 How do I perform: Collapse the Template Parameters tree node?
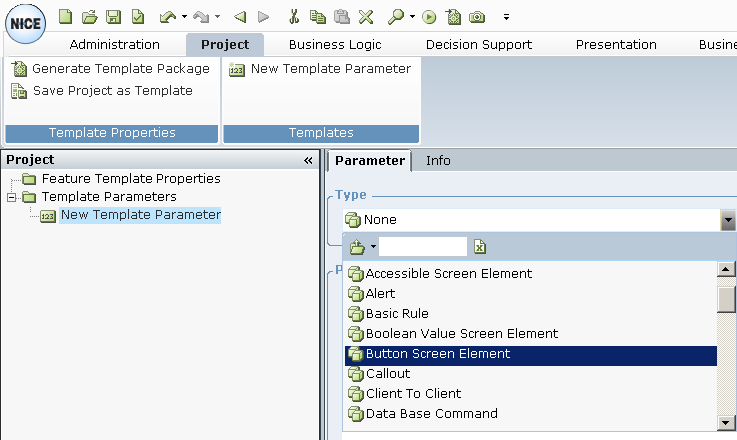click(12, 197)
